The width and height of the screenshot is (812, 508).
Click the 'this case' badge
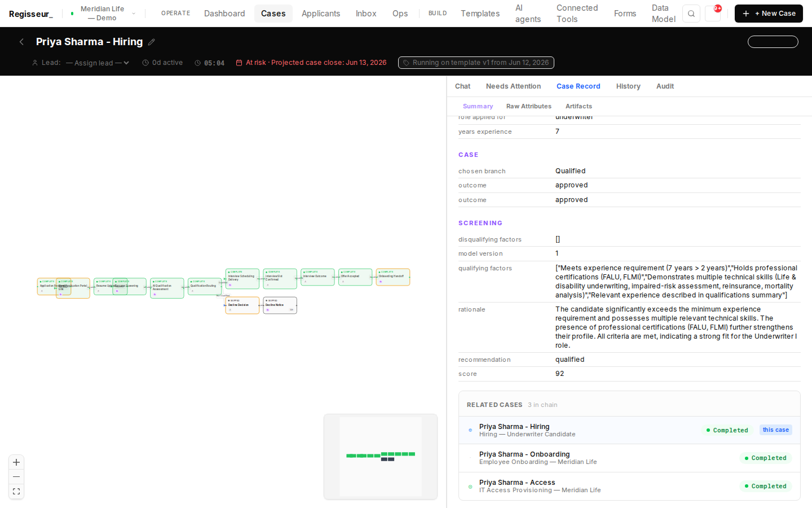775,430
